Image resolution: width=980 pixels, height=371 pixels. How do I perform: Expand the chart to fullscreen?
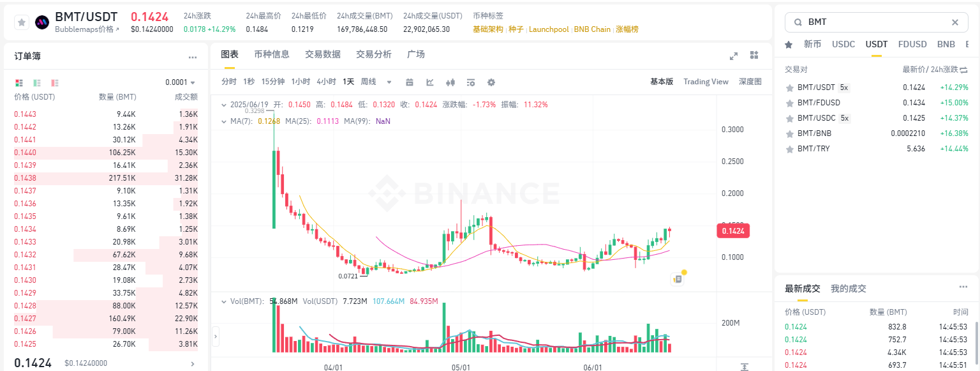pos(734,56)
